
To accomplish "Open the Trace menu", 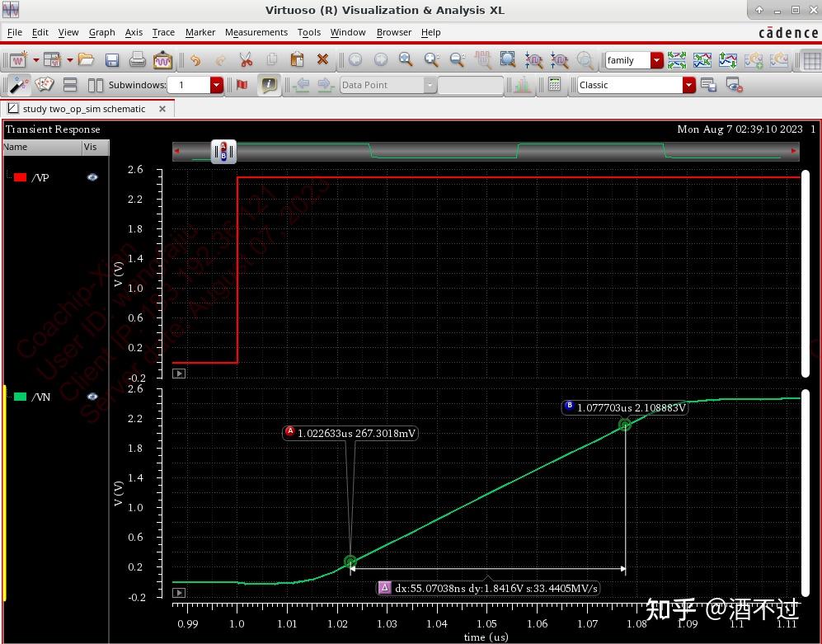I will [x=163, y=32].
